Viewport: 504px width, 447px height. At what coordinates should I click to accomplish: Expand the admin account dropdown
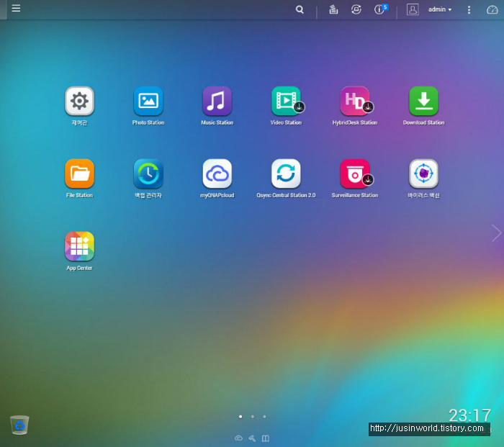pyautogui.click(x=440, y=9)
